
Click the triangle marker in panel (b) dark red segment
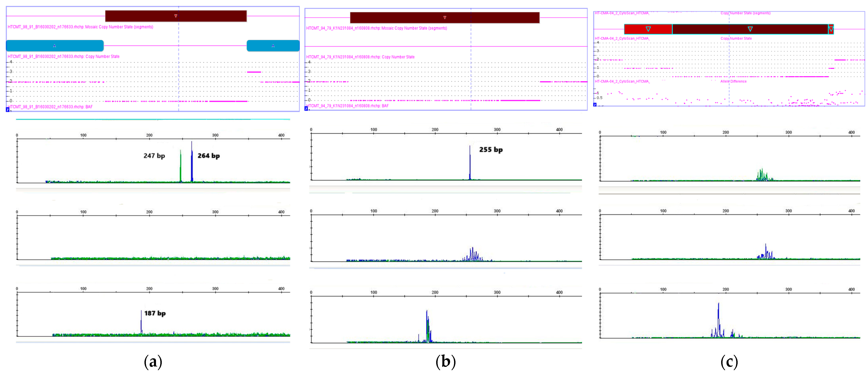(445, 17)
